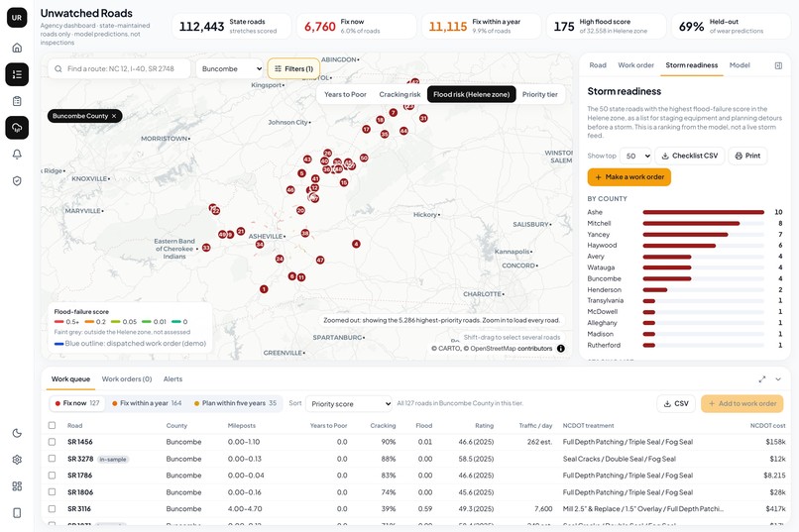
Task: Check the SR 1456 row checkbox
Action: coord(52,442)
